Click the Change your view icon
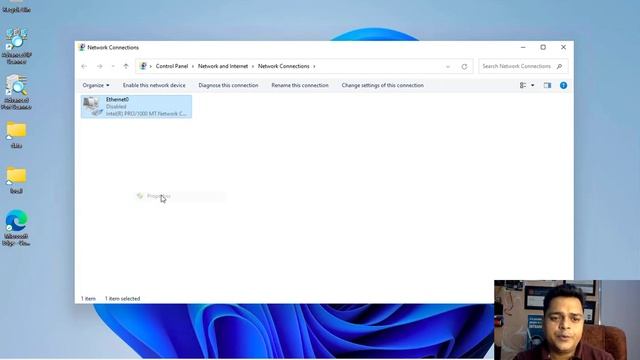 (x=523, y=85)
